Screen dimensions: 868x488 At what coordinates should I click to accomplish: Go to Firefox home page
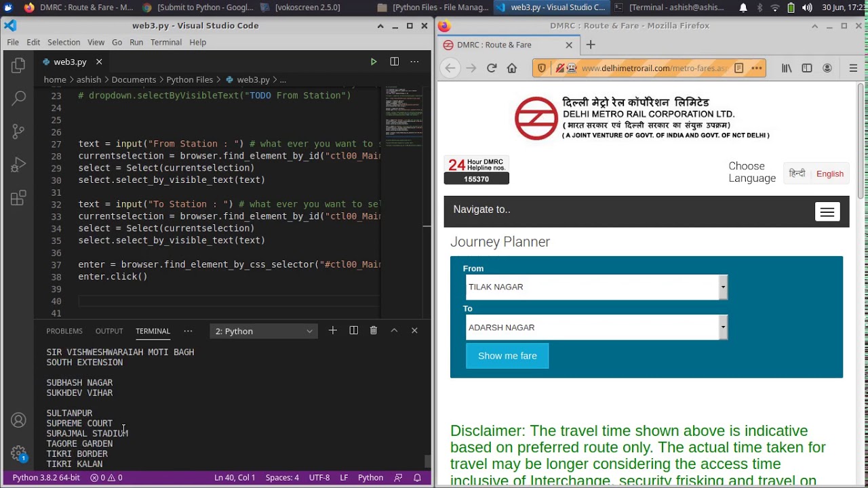512,68
